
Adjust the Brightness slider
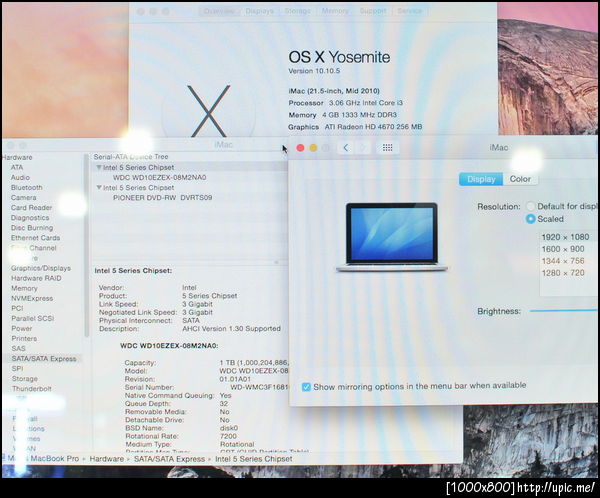tap(564, 311)
